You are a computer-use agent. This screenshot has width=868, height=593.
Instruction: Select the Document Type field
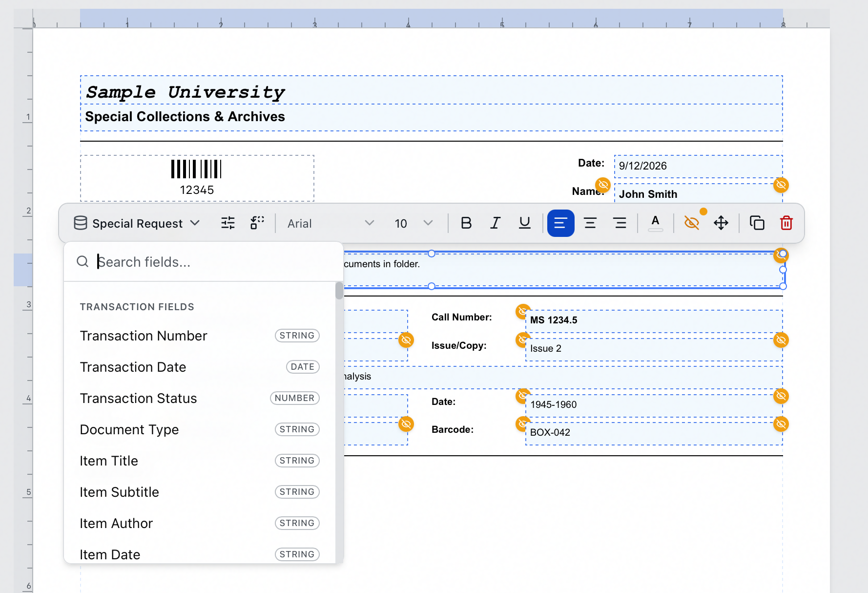(x=200, y=429)
